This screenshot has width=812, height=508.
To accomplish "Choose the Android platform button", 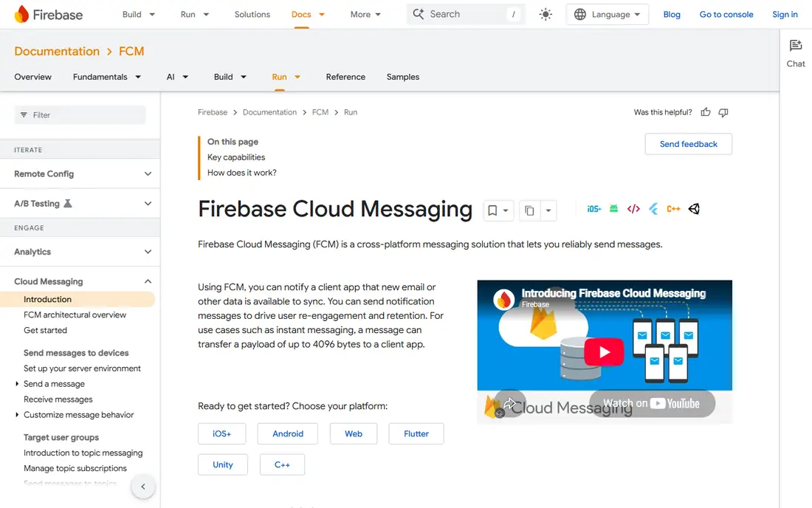I will tap(287, 434).
